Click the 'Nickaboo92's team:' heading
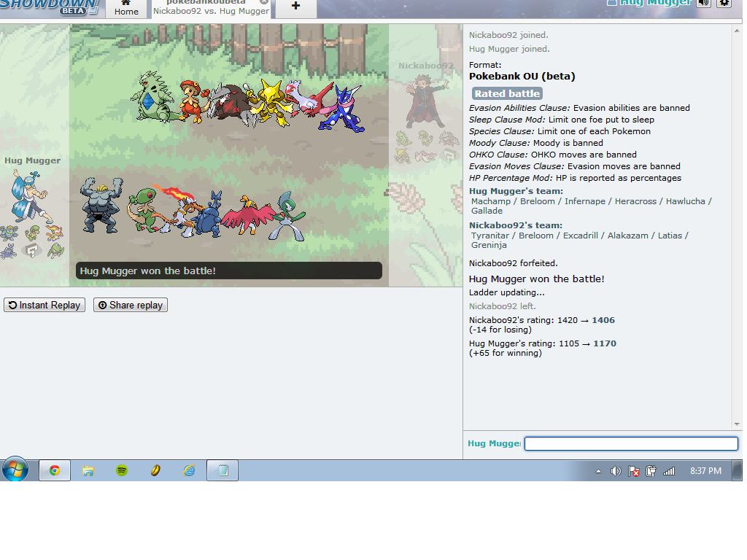The height and width of the screenshot is (560, 747). click(x=516, y=225)
